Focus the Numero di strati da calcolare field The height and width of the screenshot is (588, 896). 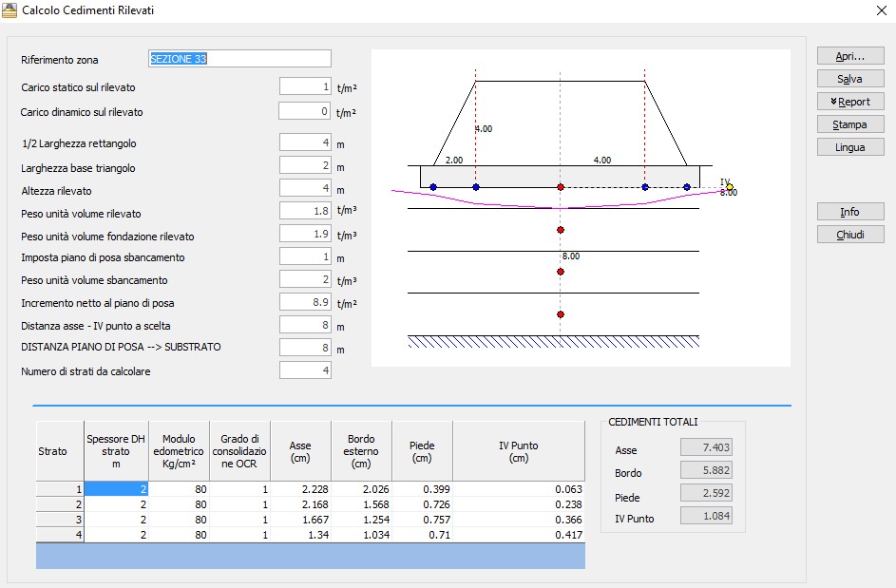tap(305, 370)
